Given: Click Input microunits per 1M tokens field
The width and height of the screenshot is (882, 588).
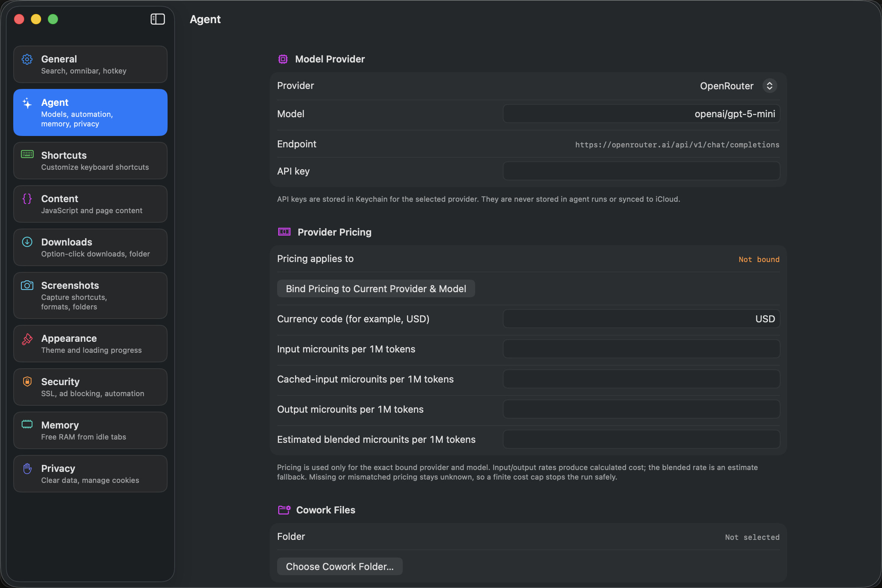Looking at the screenshot, I should coord(641,349).
